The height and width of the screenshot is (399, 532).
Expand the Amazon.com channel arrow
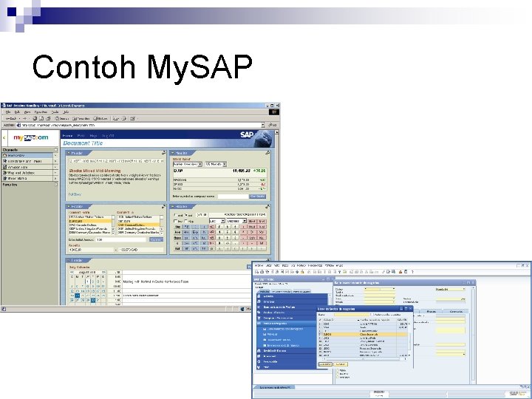point(55,167)
